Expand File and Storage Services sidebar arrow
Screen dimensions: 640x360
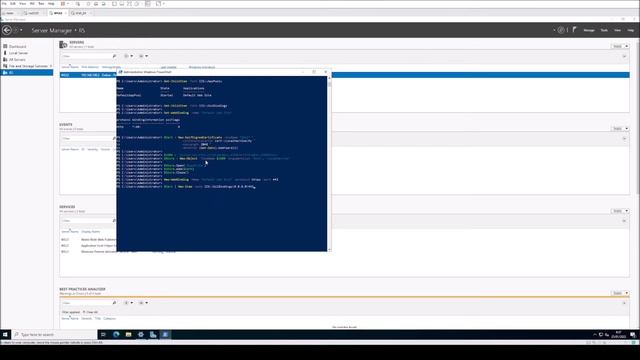click(51, 66)
